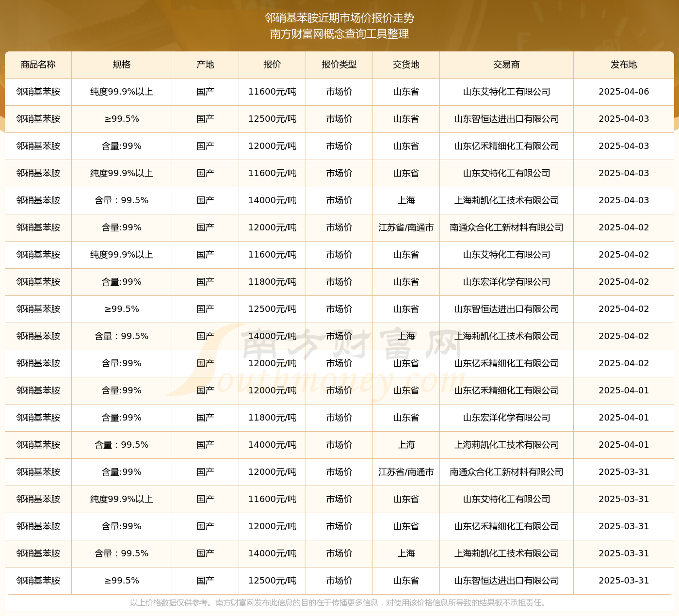The width and height of the screenshot is (679, 616).
Task: Click ≥99.5% spec in the 2025-03-31 row
Action: pos(122,581)
